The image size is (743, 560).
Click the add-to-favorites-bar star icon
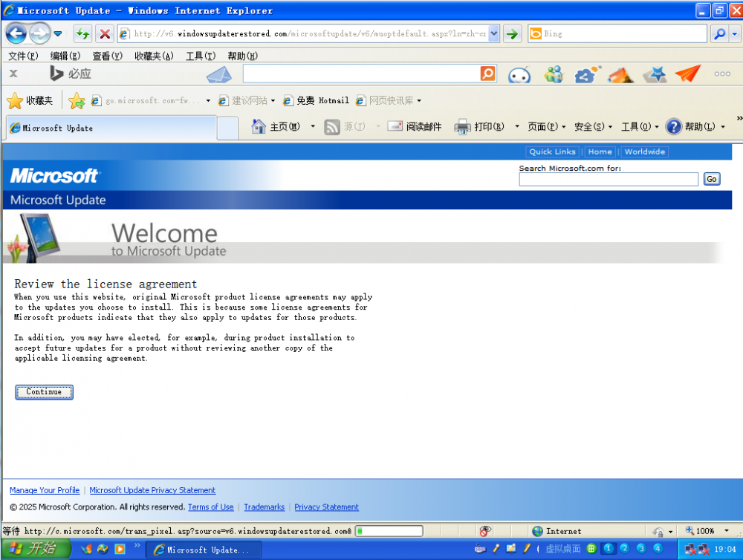tap(77, 101)
